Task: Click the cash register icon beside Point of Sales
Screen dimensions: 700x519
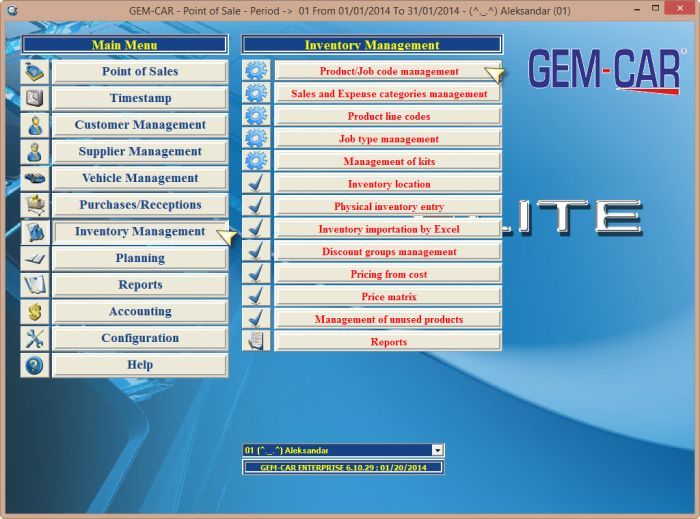Action: click(x=35, y=71)
